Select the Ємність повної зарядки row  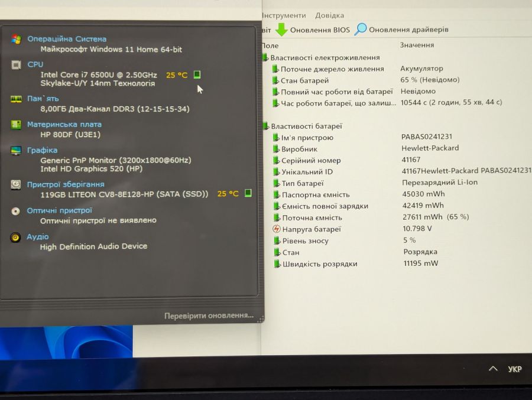click(359, 206)
